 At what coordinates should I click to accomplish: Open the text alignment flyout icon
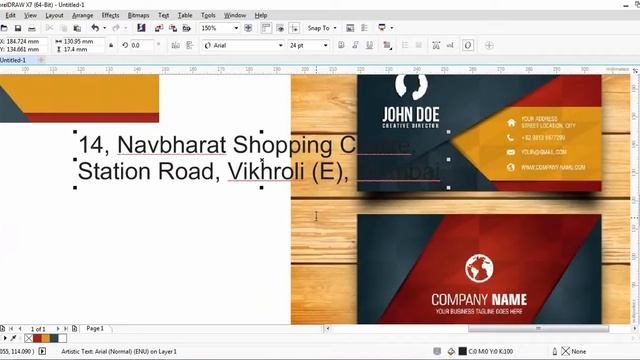click(x=387, y=45)
